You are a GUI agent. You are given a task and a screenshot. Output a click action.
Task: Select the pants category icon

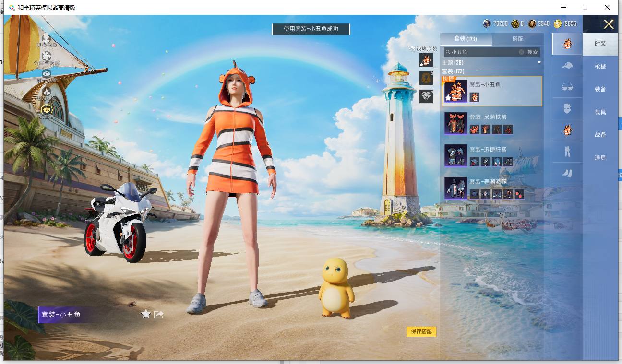coord(567,152)
